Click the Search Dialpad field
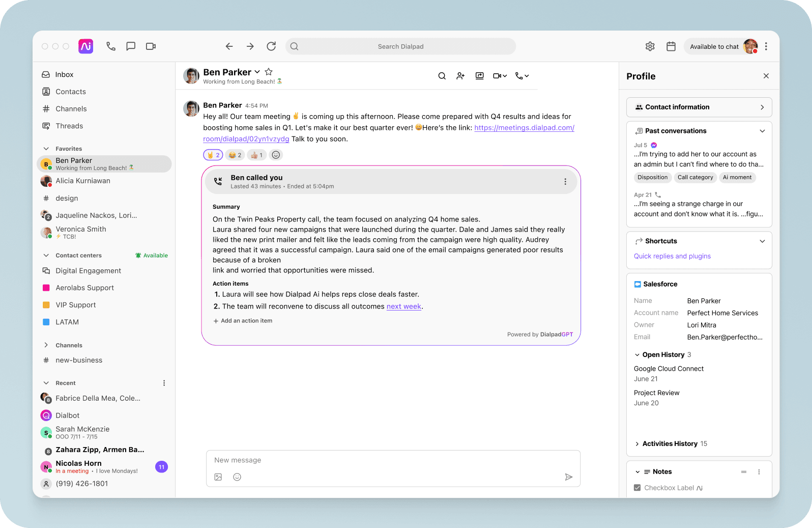Viewport: 812px width, 528px height. click(400, 46)
